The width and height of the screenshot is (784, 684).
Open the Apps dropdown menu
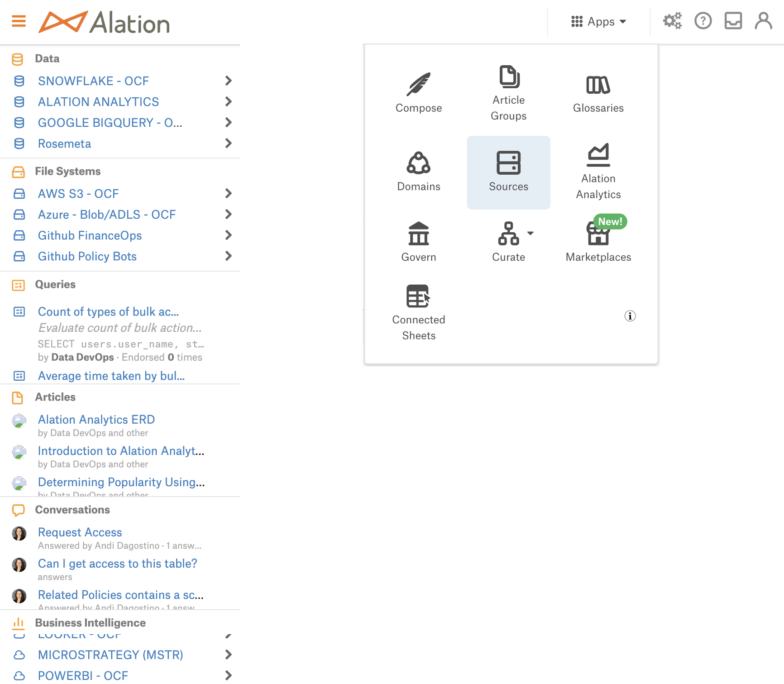coord(598,21)
